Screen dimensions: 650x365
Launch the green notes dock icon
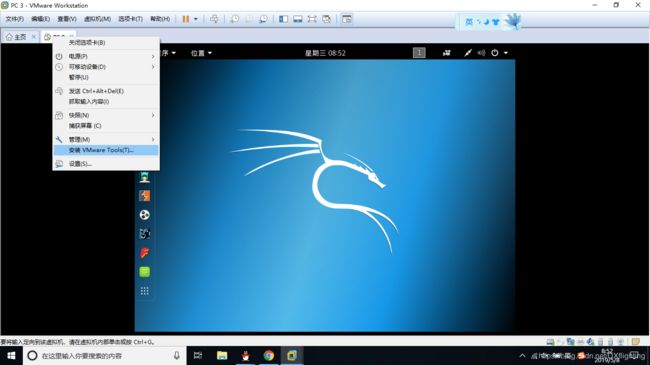145,272
